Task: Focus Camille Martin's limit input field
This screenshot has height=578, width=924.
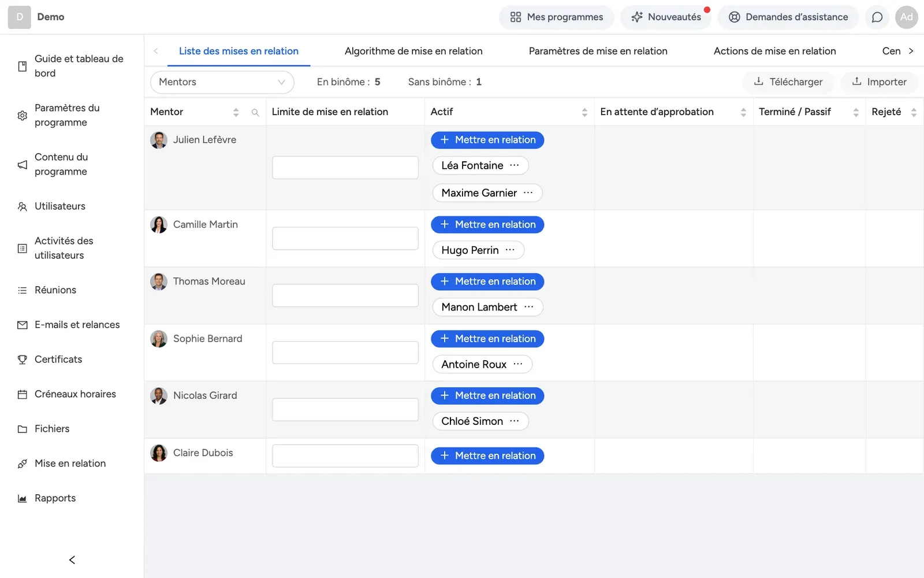Action: click(345, 238)
